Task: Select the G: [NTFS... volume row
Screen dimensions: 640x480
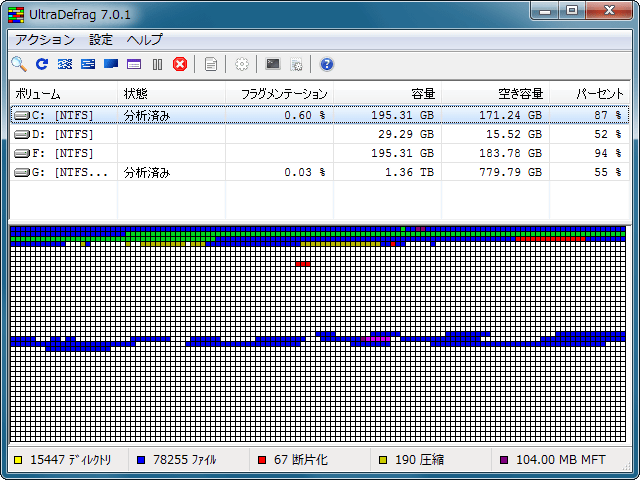Action: click(x=320, y=172)
